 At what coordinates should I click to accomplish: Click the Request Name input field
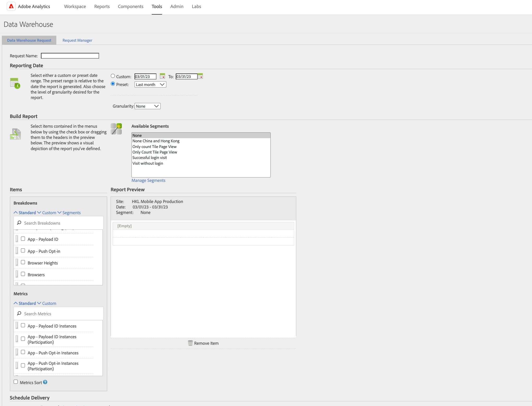coord(70,56)
